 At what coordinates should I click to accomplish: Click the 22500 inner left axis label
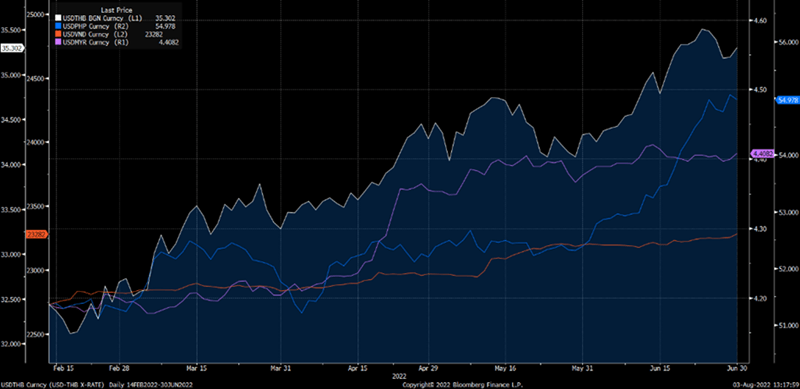35,335
